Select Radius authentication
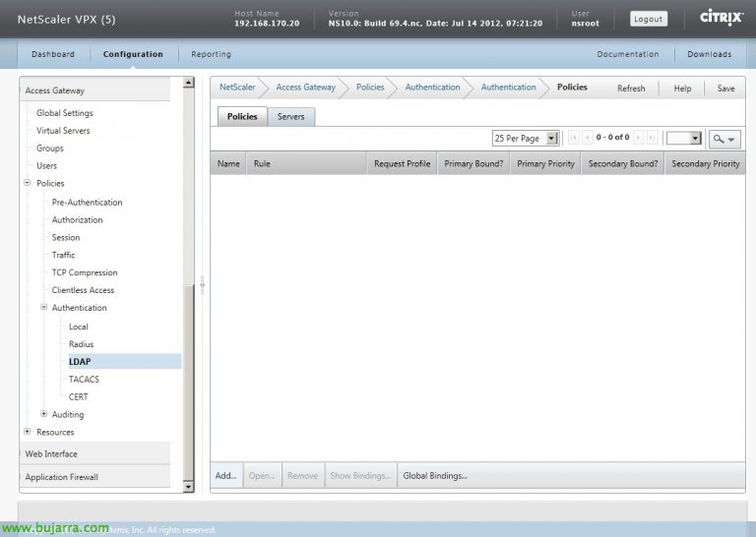This screenshot has height=537, width=756. pos(82,344)
